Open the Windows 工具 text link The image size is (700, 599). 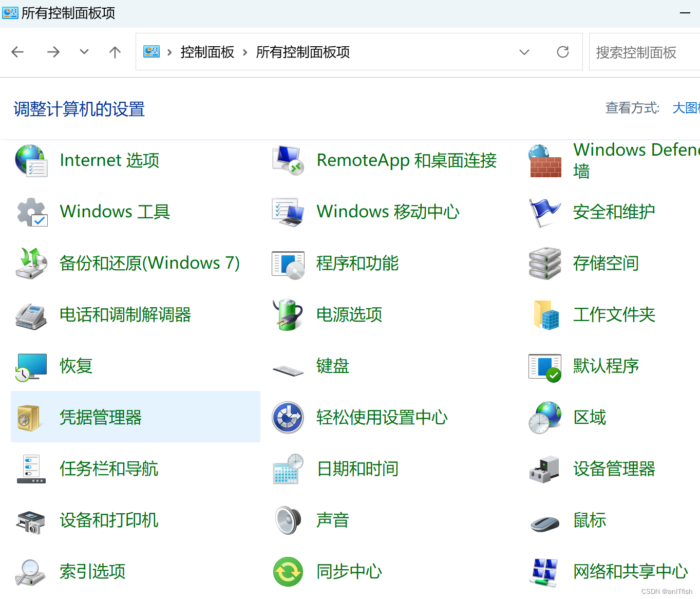pyautogui.click(x=115, y=212)
